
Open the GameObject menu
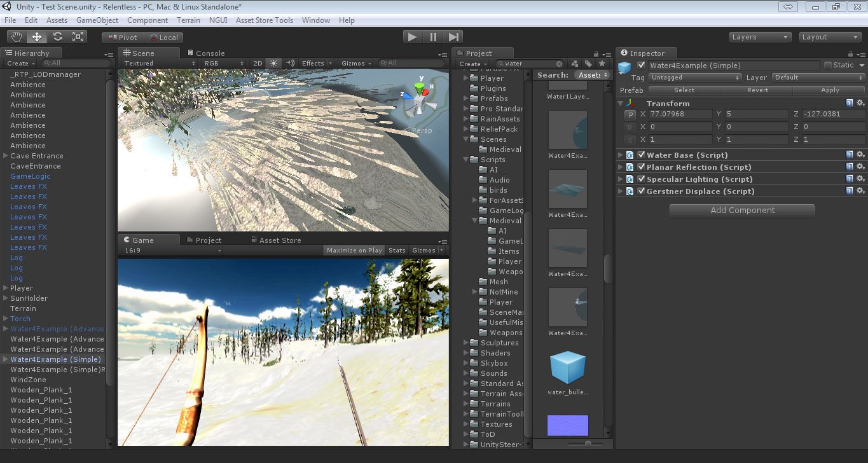97,20
